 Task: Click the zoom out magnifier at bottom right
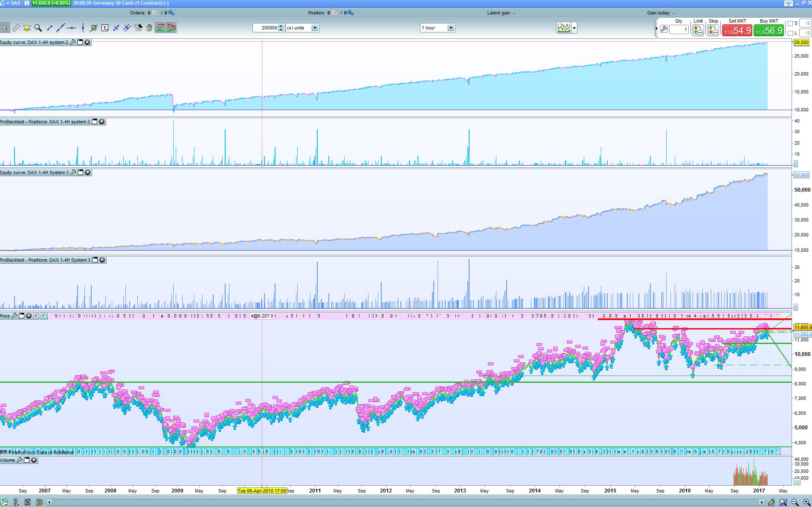795,502
